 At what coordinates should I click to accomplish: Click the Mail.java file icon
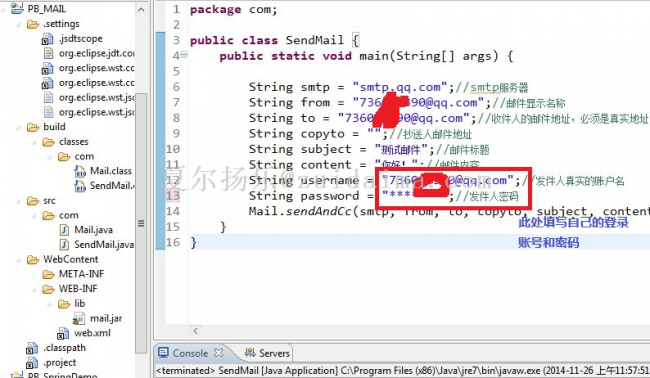point(64,230)
